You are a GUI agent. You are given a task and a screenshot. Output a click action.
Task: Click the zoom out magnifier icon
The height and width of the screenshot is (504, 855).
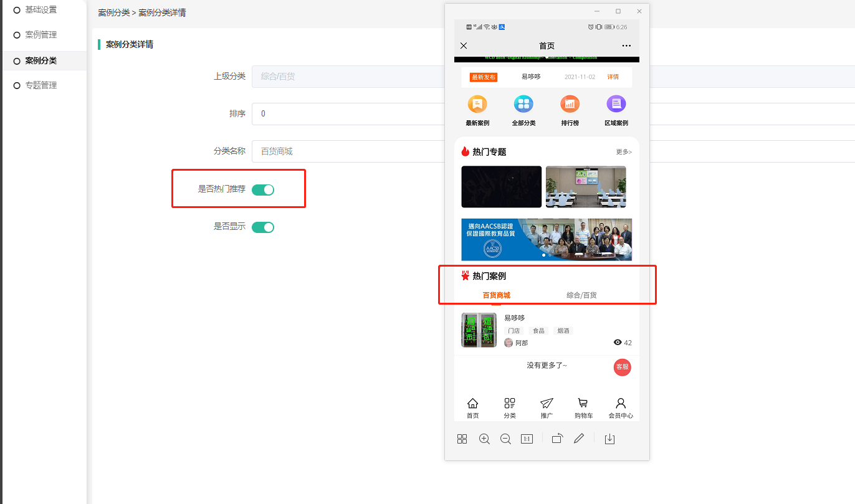(505, 439)
